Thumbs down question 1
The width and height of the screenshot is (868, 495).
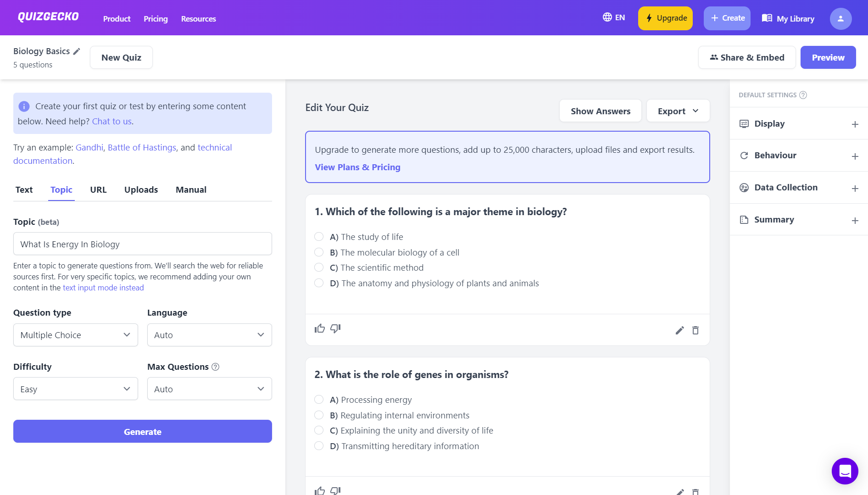[x=335, y=328]
